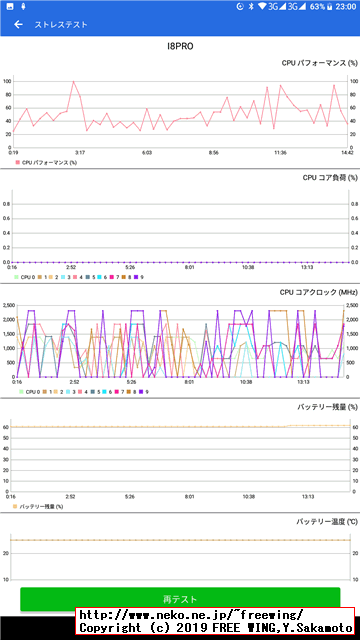Image resolution: width=360 pixels, height=640 pixels.
Task: Tap the image notification icon in status bar
Action: pyautogui.click(x=11, y=7)
